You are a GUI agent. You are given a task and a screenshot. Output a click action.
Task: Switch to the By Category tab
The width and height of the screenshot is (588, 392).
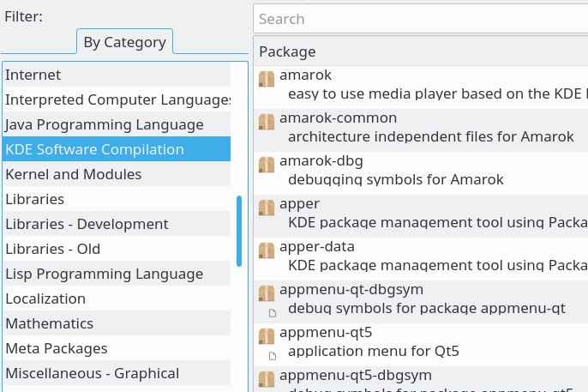click(x=125, y=42)
